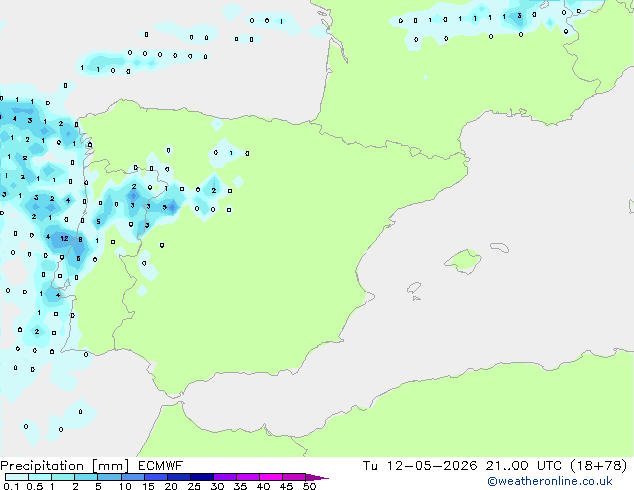Screen dimensions: 634x490
Task: Click the legend label '30'
Action: point(217,486)
